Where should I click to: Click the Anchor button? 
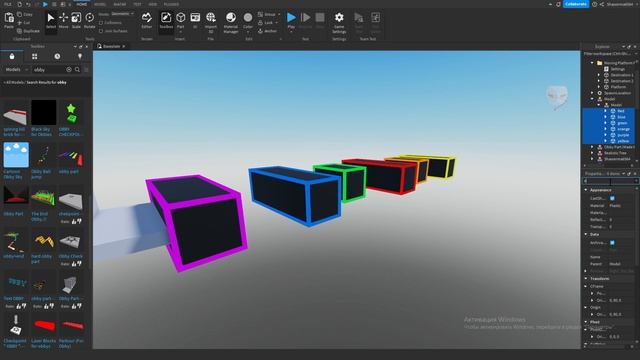pos(268,31)
